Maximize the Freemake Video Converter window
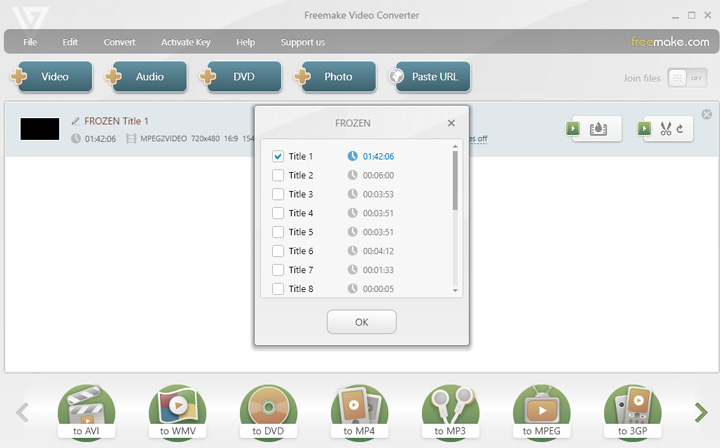Viewport: 720px width, 448px height. point(692,15)
